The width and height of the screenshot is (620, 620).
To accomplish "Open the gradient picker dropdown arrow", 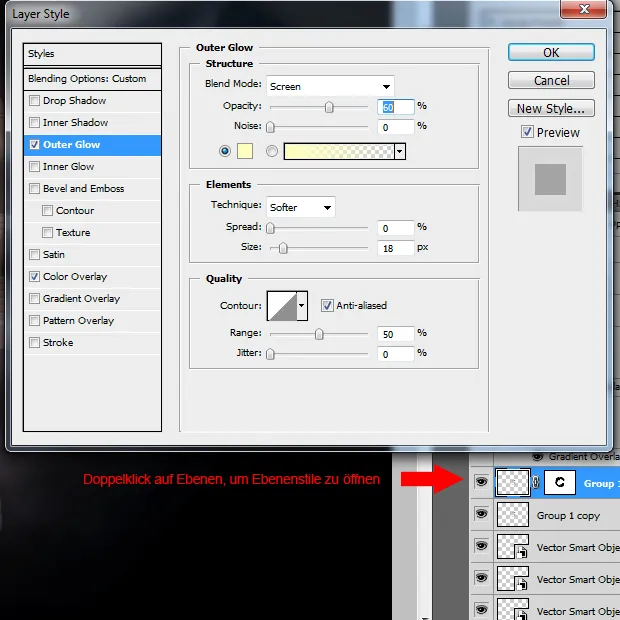I will click(400, 151).
